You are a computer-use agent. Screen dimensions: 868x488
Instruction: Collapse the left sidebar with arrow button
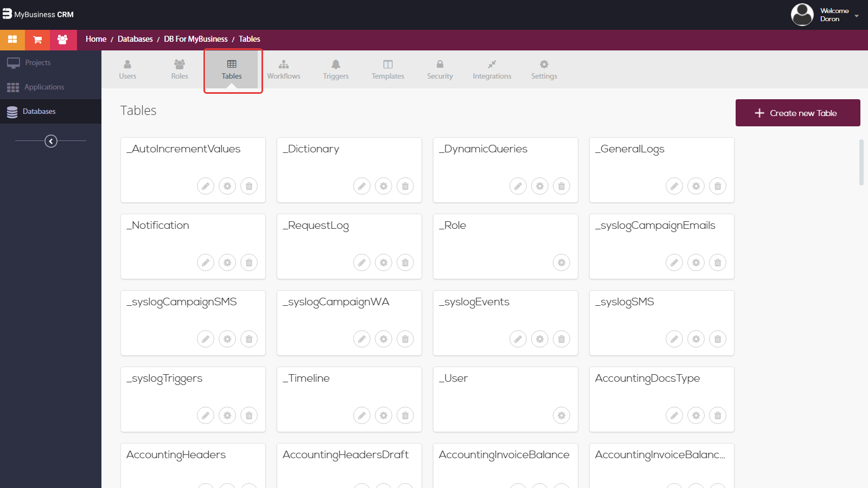click(51, 141)
